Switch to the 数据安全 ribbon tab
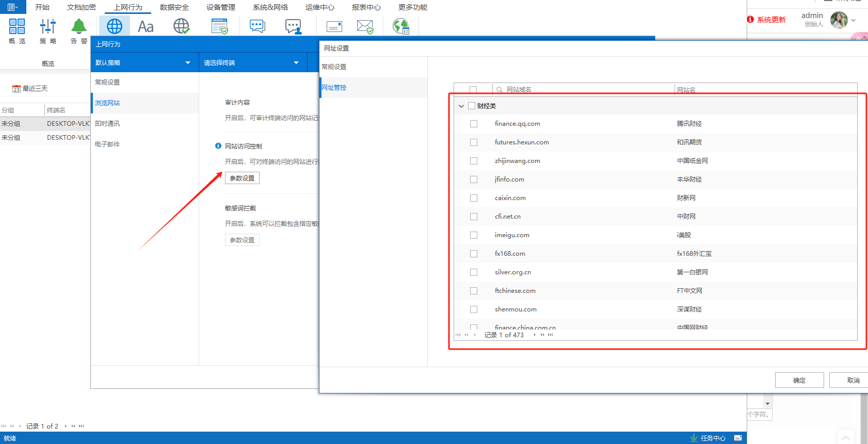The image size is (868, 444). (174, 7)
